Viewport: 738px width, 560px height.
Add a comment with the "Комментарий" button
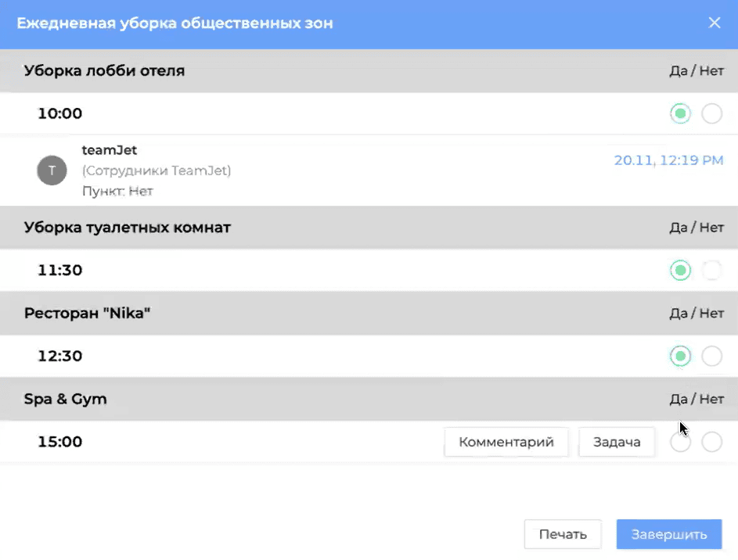506,442
